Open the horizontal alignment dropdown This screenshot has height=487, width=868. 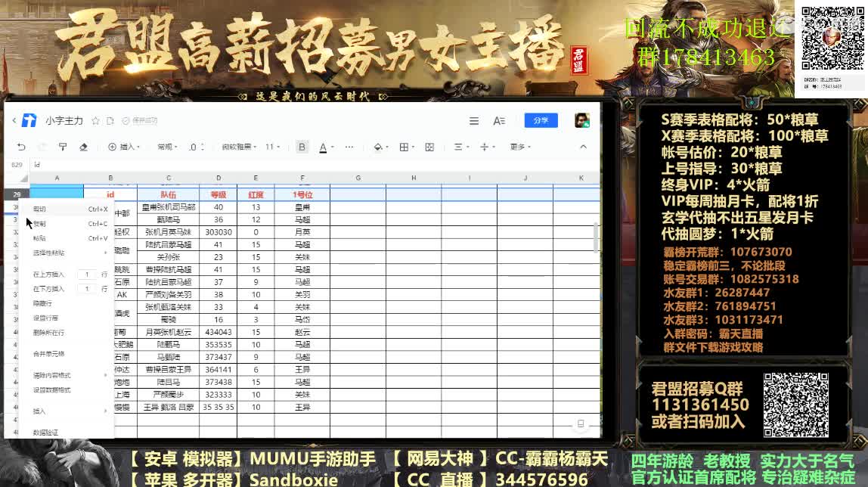coord(461,147)
